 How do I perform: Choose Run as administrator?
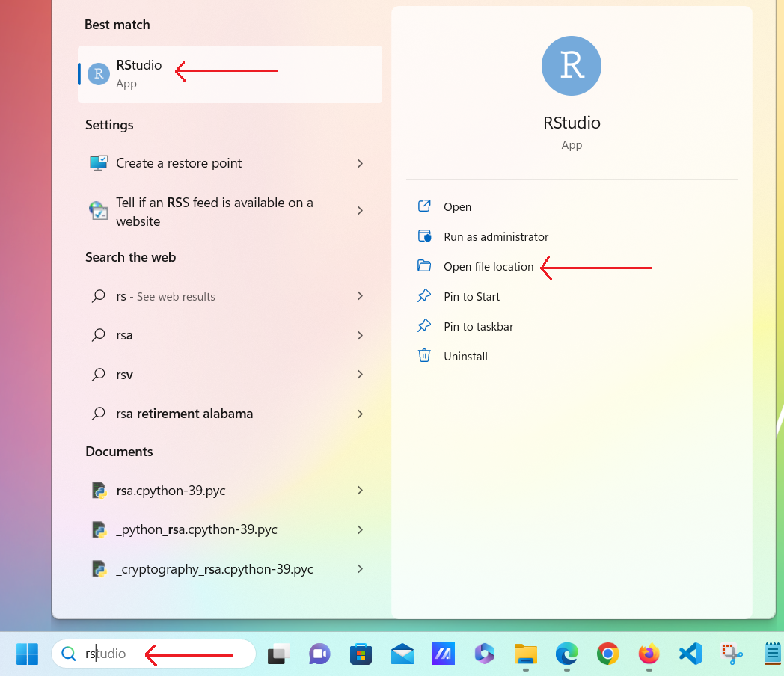pyautogui.click(x=496, y=237)
